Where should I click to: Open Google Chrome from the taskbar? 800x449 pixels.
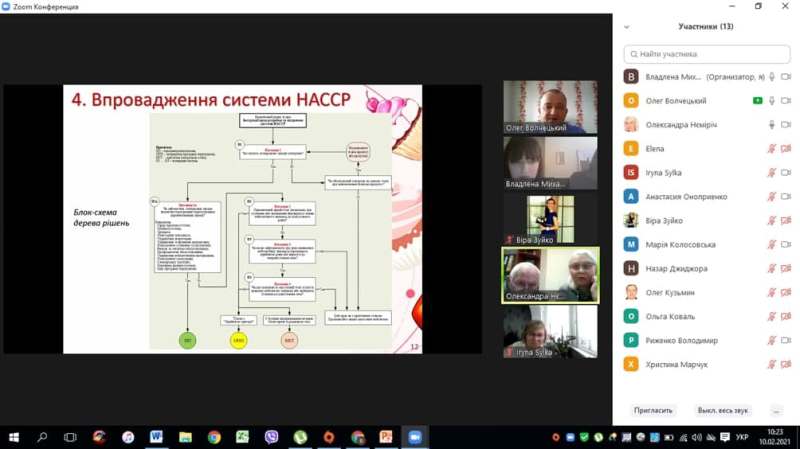214,437
